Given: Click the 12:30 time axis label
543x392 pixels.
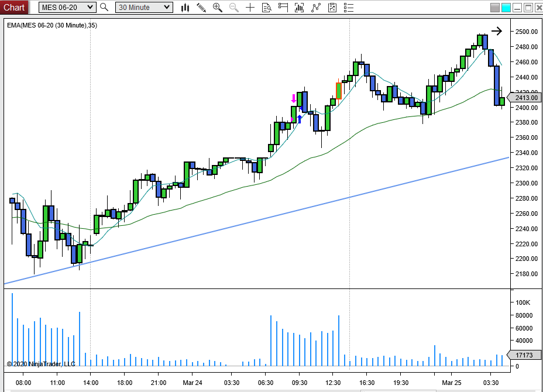Looking at the screenshot, I should click(333, 383).
